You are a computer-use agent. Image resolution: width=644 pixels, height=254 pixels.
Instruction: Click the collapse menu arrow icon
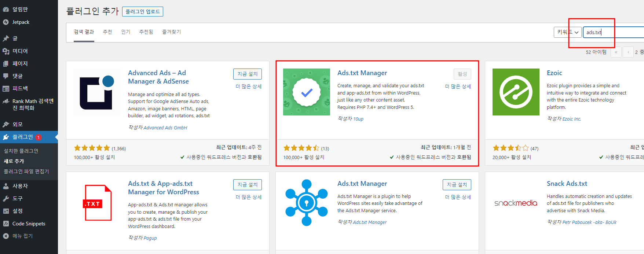(6, 236)
